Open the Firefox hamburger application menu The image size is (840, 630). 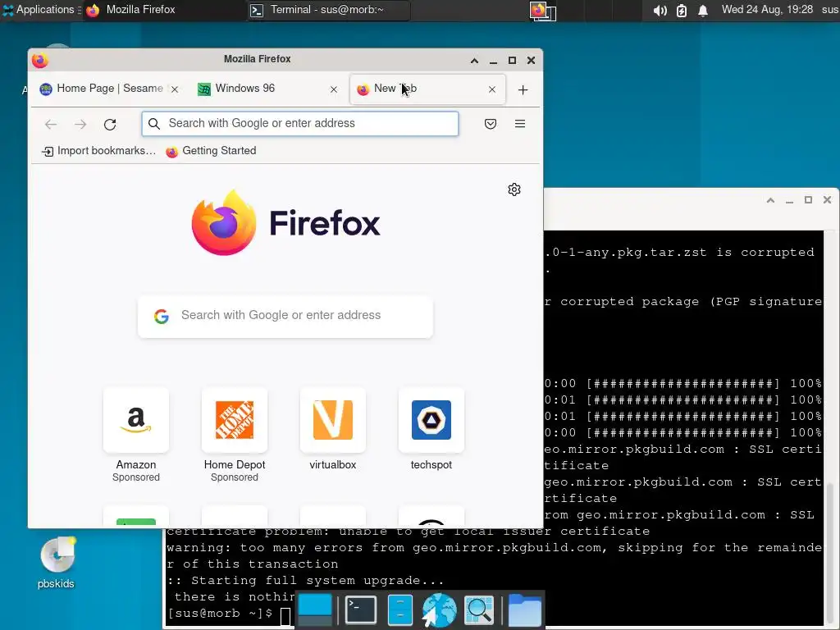tap(519, 124)
